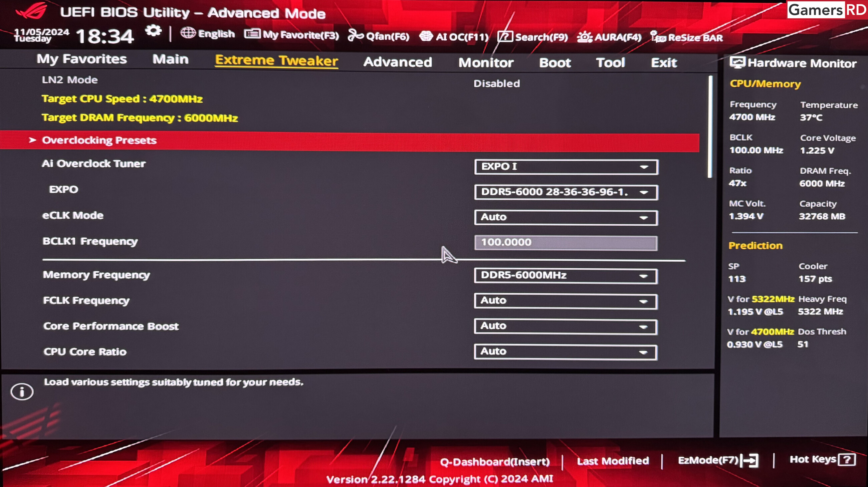Viewport: 868px width, 487px height.
Task: Click the ROG logo icon
Action: pos(31,11)
